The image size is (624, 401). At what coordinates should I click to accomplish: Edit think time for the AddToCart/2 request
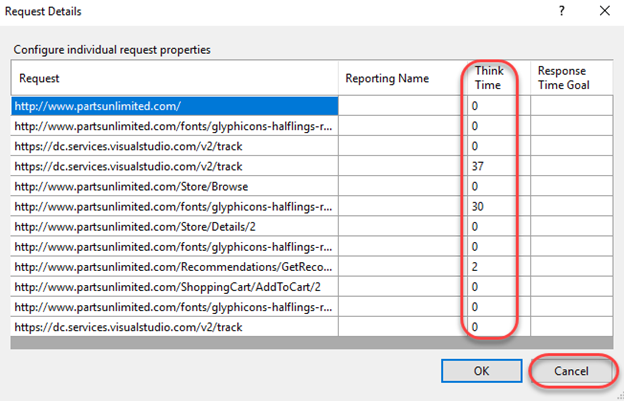(499, 287)
